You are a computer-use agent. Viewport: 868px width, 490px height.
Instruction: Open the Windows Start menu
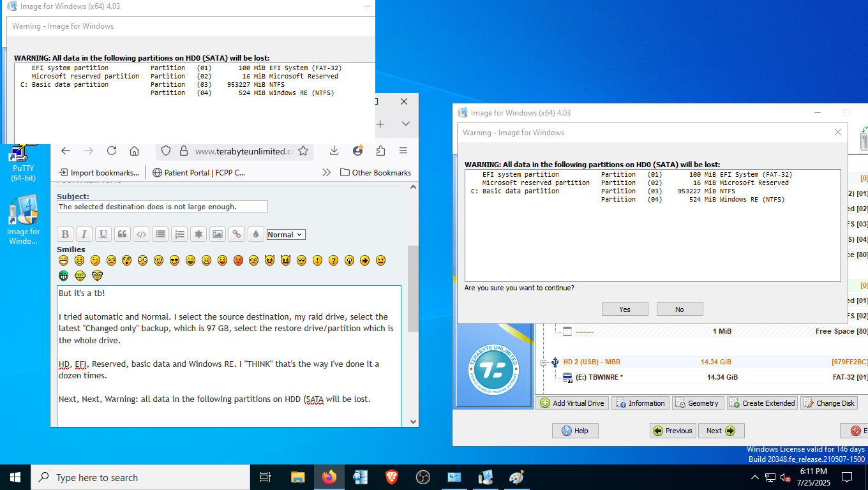point(15,477)
